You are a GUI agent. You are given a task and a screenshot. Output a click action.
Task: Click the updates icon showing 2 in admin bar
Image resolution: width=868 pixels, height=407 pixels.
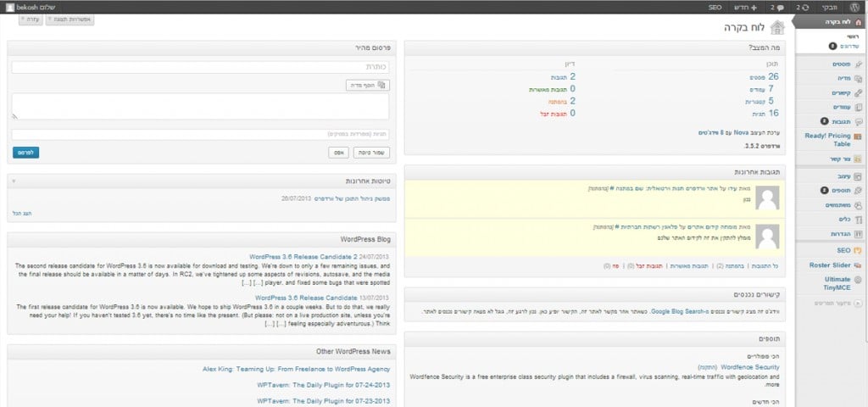(802, 7)
